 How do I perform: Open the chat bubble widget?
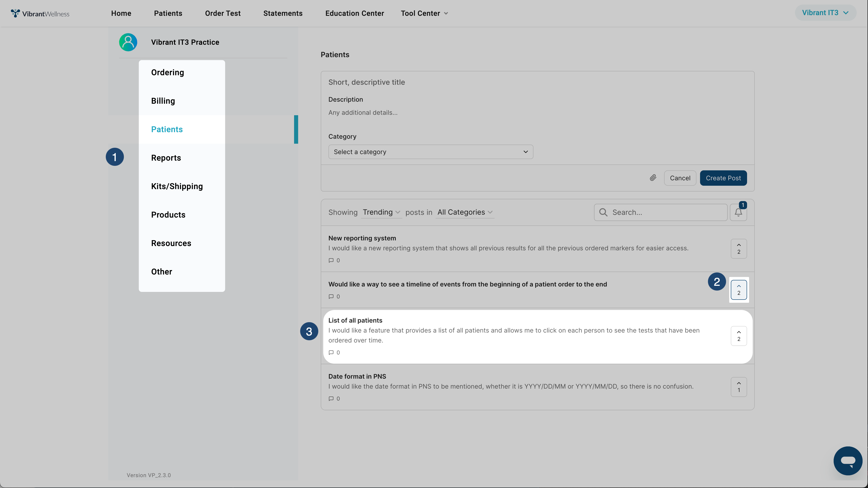click(847, 460)
